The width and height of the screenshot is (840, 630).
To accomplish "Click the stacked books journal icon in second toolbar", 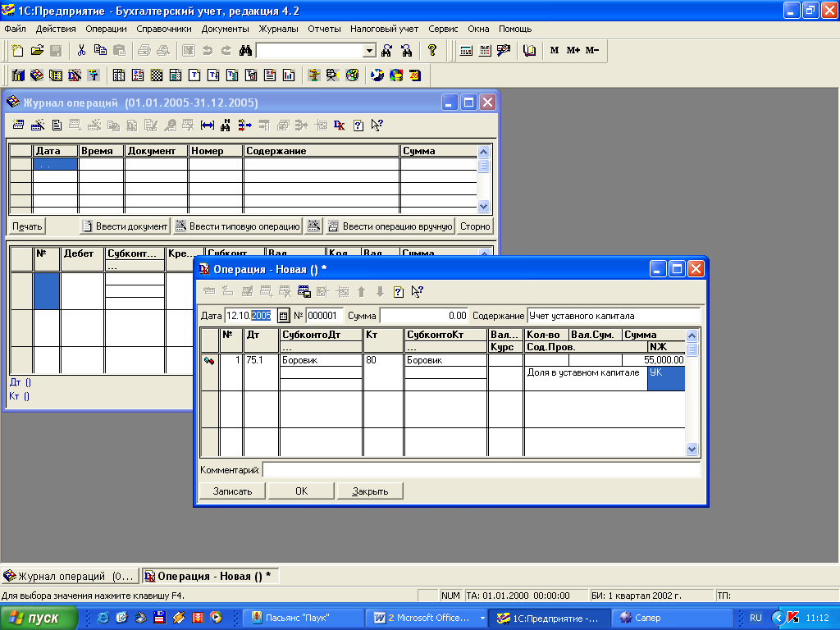I will click(x=37, y=75).
